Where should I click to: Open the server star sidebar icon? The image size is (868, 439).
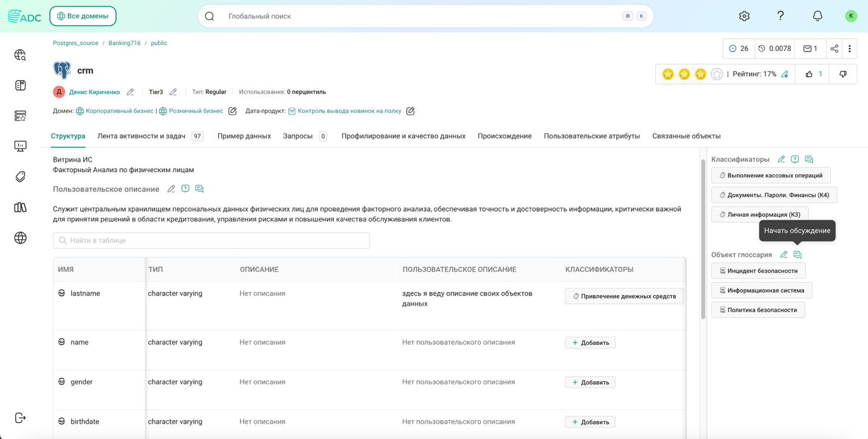20,116
